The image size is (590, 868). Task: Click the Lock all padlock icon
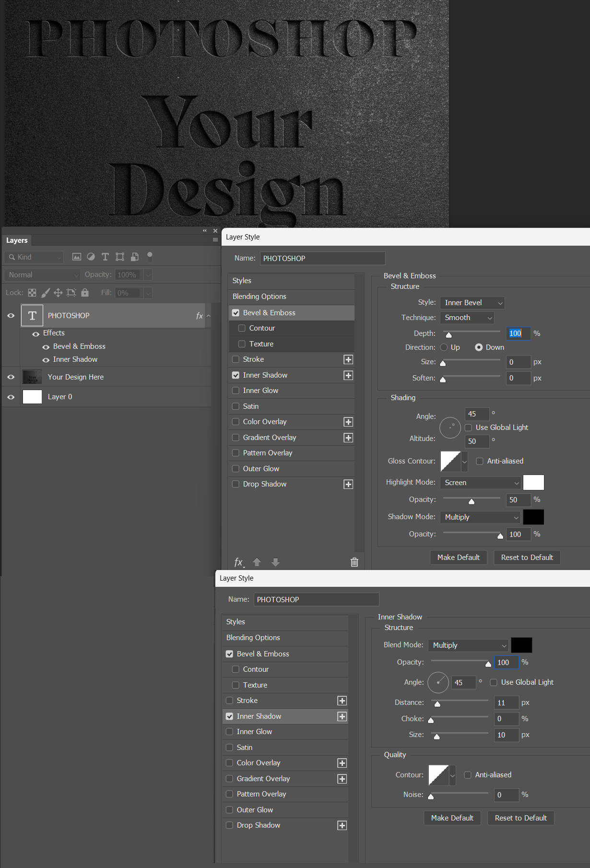(85, 292)
